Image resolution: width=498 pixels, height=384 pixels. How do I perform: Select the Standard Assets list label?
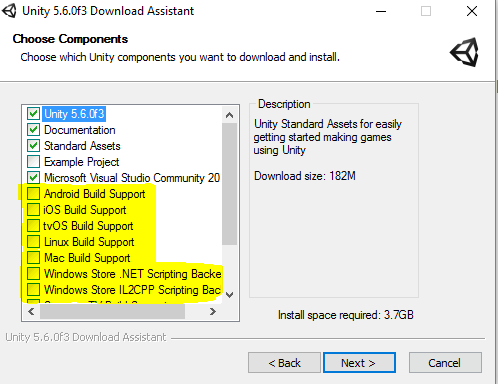[x=82, y=146]
